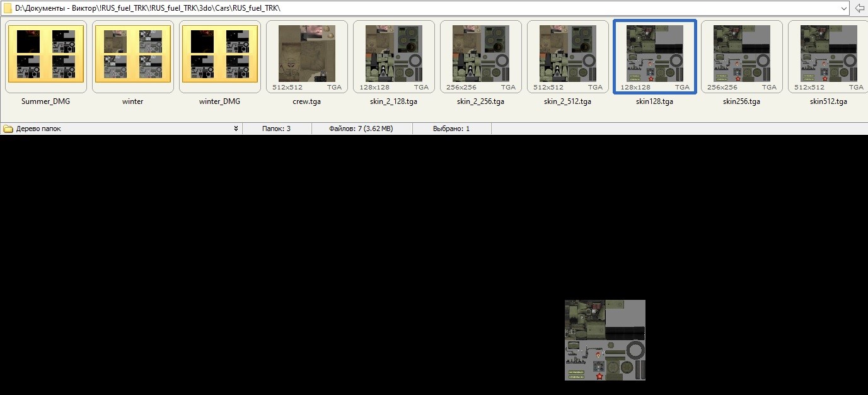Open the winter folder thumbnail

[x=133, y=57]
